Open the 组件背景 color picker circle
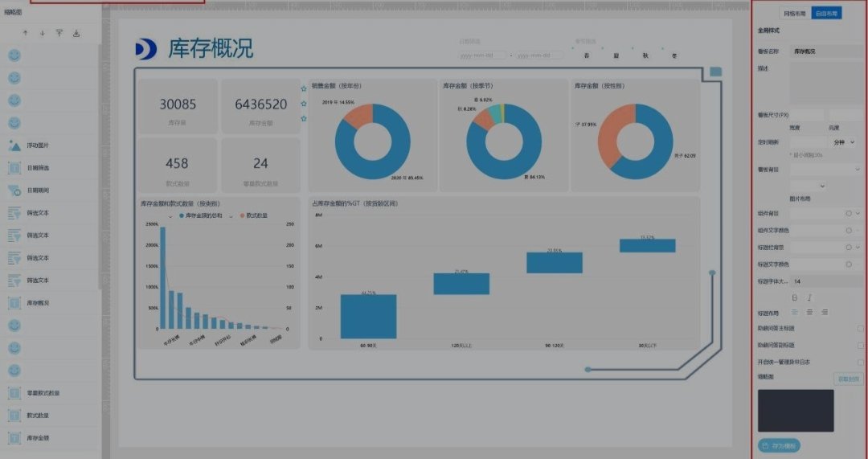The width and height of the screenshot is (868, 459). [848, 214]
